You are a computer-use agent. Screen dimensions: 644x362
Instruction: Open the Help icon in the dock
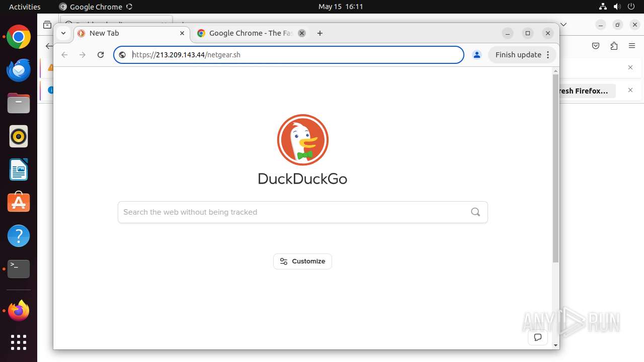pyautogui.click(x=19, y=236)
